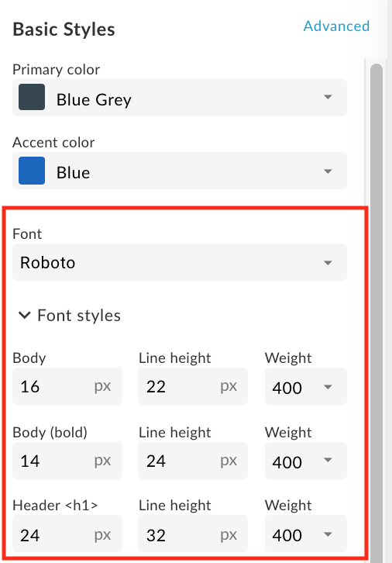Viewport: 392px width, 563px height.
Task: Open the Header h1 weight dropdown
Action: (306, 534)
